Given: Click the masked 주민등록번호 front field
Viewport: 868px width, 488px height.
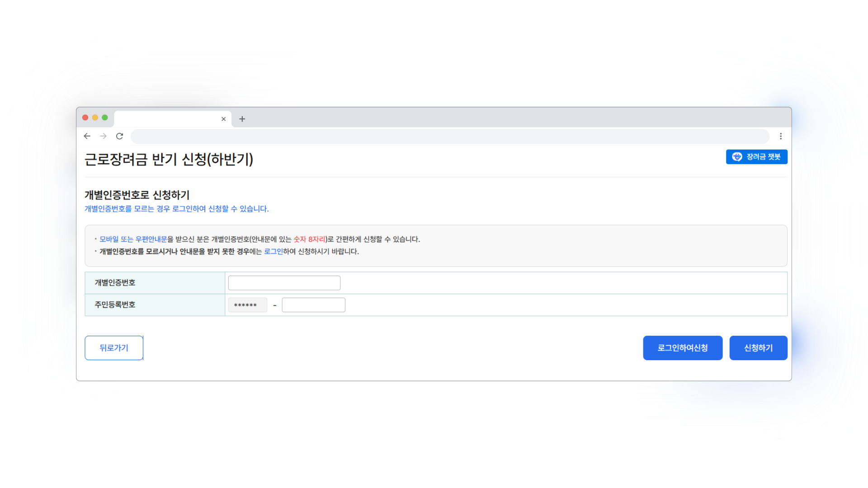Looking at the screenshot, I should pos(247,305).
